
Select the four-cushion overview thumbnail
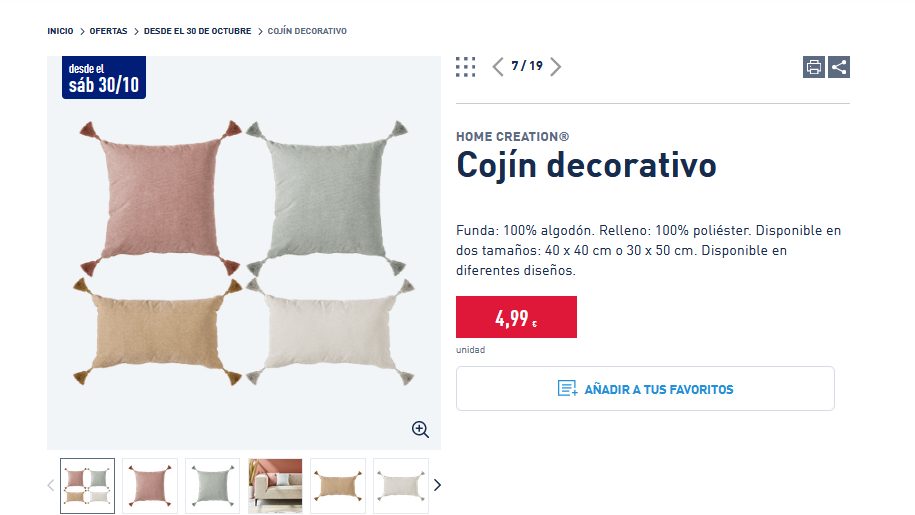tap(88, 485)
